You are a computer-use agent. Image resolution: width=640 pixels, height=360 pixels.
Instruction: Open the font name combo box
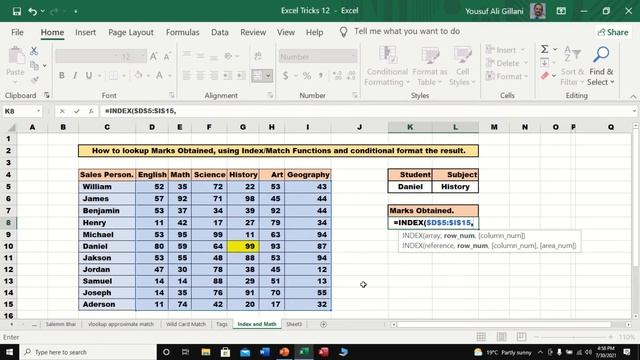pos(87,56)
